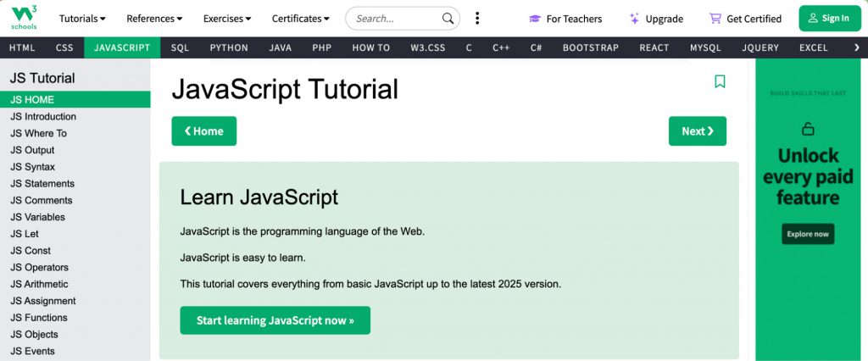
Task: Go to the C++ topic tab
Action: point(501,47)
